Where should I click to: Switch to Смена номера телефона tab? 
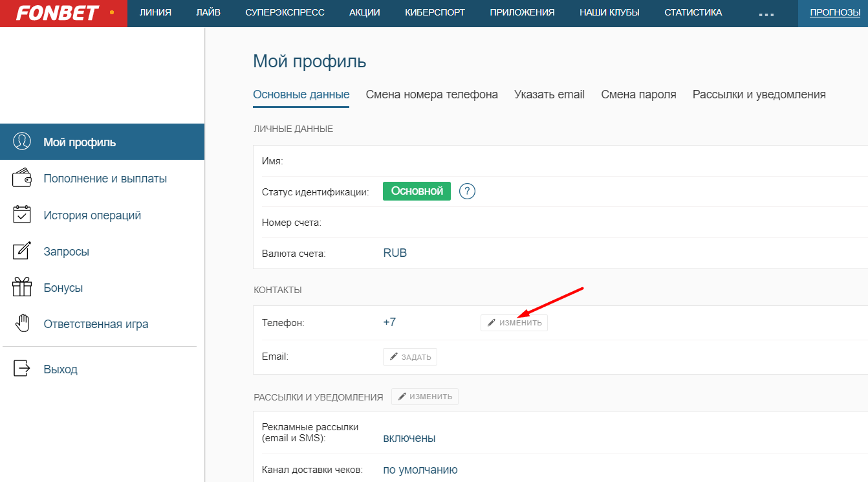(432, 94)
